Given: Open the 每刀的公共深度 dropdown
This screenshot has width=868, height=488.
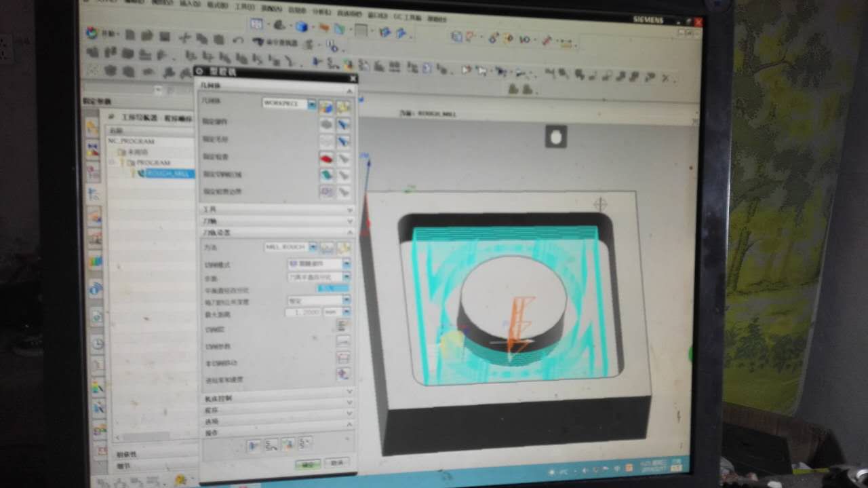Looking at the screenshot, I should click(x=347, y=300).
